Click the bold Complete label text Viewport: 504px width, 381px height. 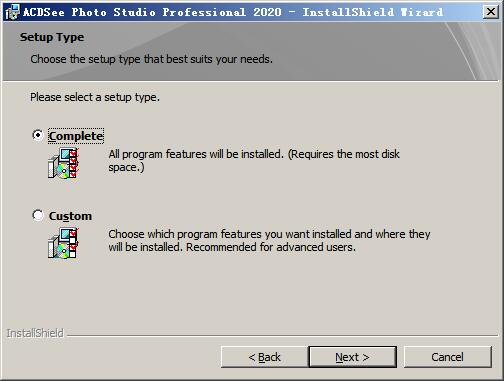pyautogui.click(x=76, y=136)
